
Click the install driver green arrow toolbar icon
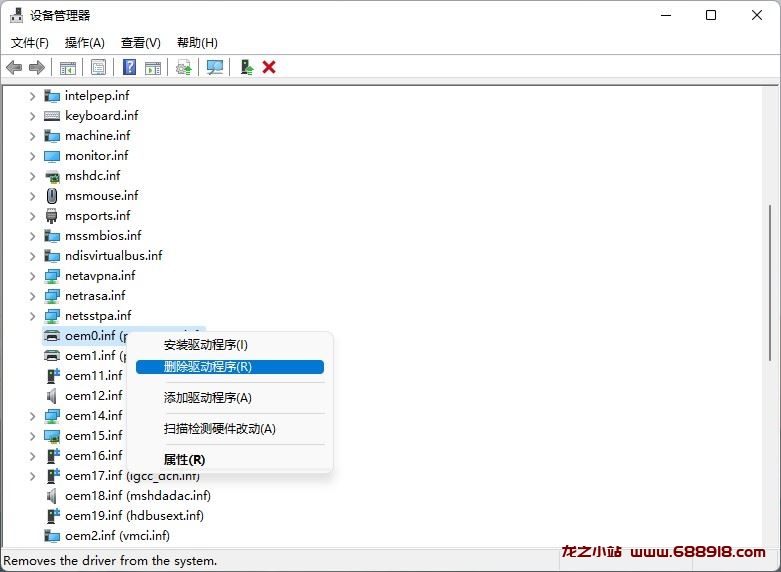tap(245, 67)
